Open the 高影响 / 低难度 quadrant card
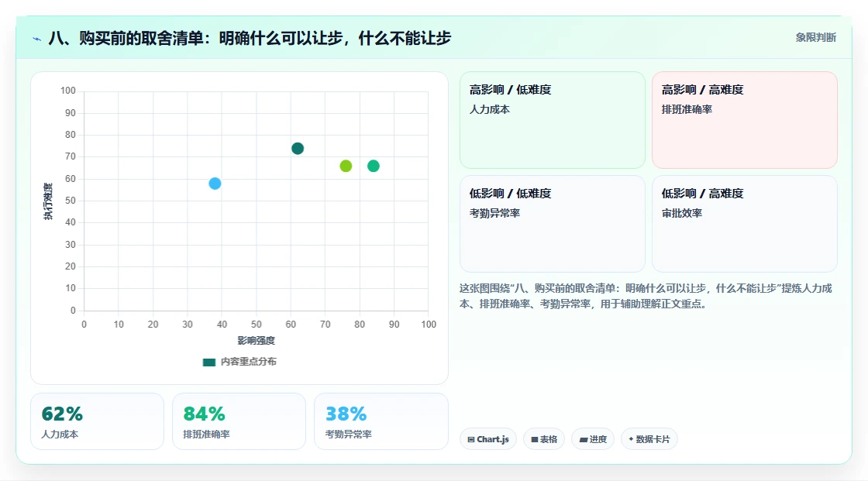The image size is (868, 481). pyautogui.click(x=553, y=120)
